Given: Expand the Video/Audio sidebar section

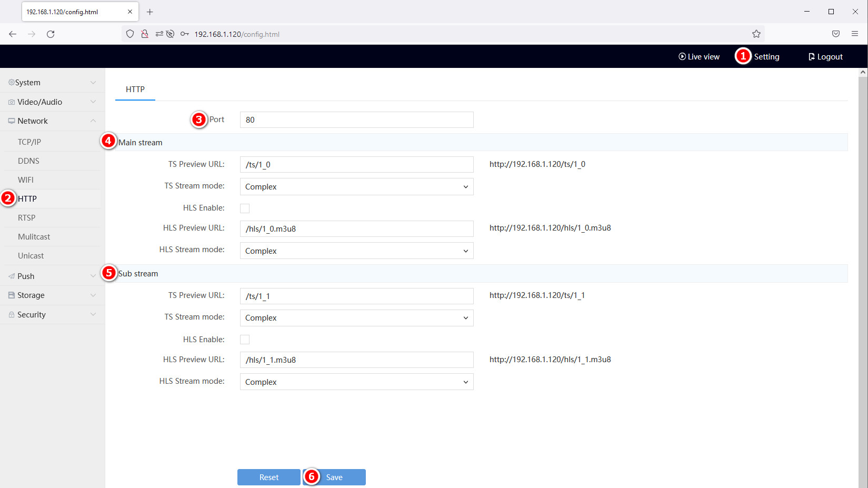Looking at the screenshot, I should pyautogui.click(x=52, y=102).
